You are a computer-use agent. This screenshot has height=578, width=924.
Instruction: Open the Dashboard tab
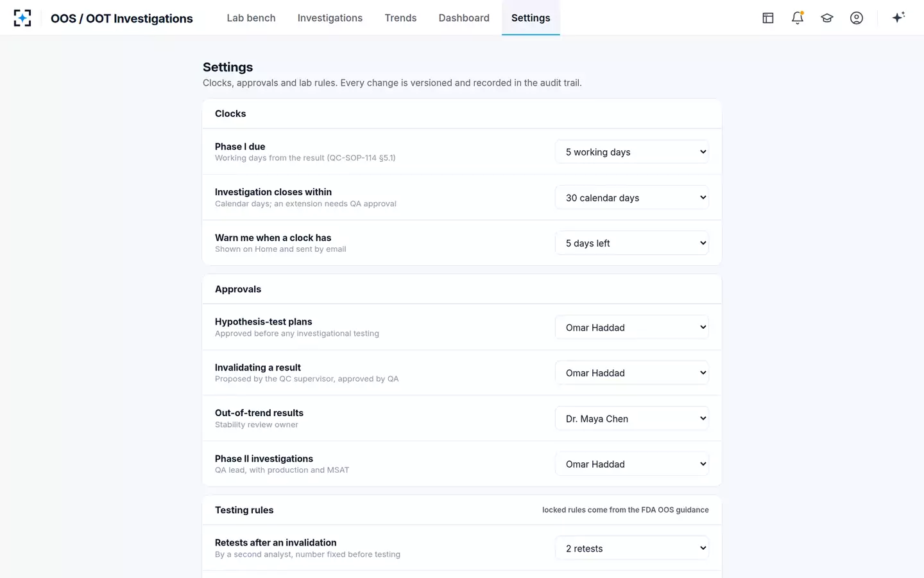pos(464,18)
